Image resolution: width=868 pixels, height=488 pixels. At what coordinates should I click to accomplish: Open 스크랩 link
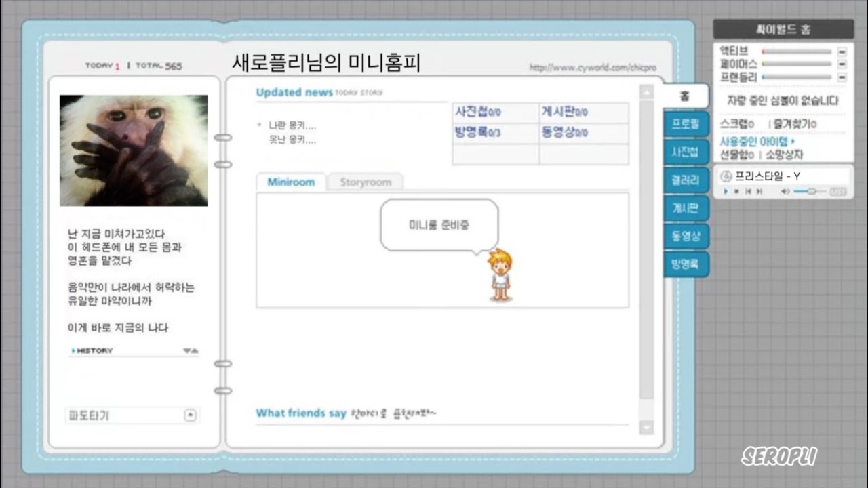[737, 124]
